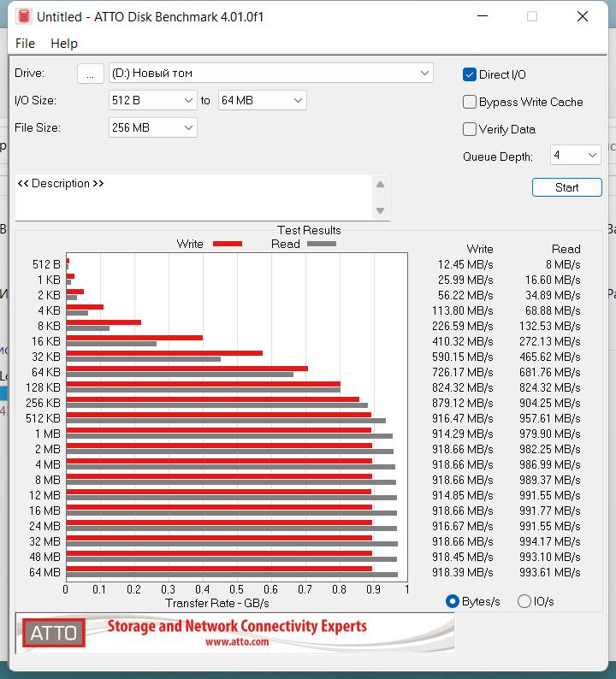This screenshot has height=679, width=616.
Task: Click the 879.12 MB/s write value
Action: [463, 403]
